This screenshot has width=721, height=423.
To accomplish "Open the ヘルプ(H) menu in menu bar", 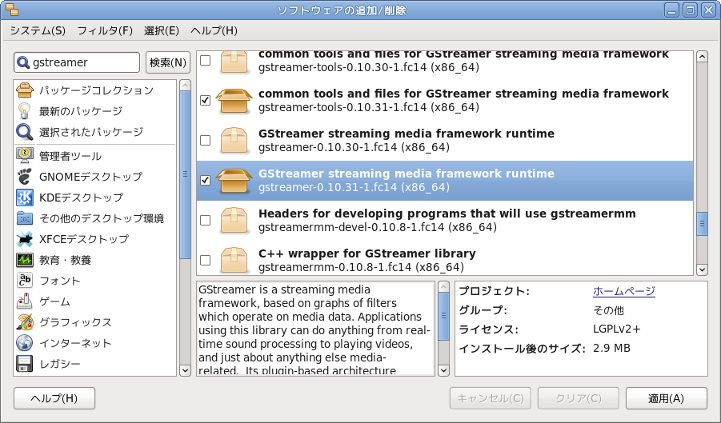I will 214,31.
